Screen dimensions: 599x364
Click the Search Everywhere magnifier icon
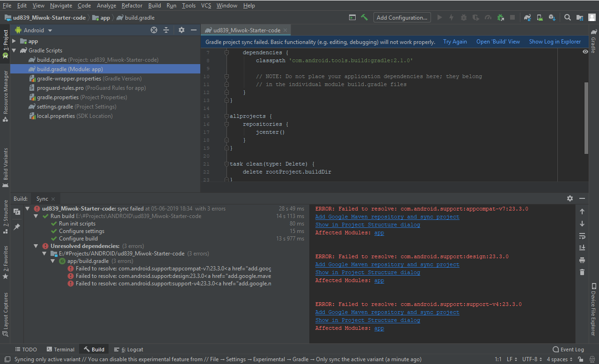(x=567, y=17)
